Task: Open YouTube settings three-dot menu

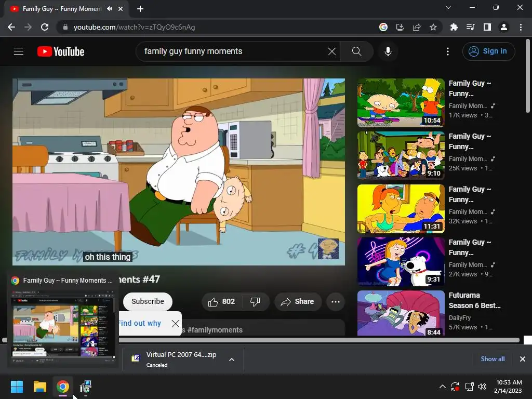Action: click(448, 51)
